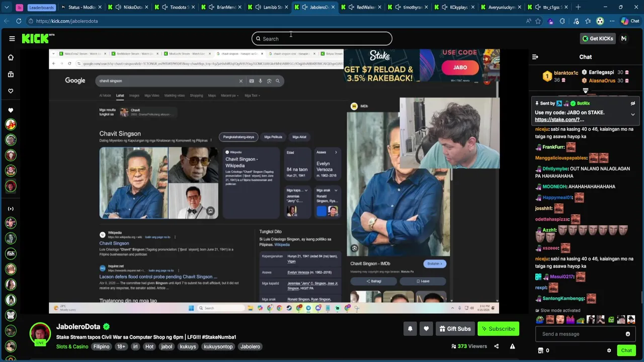Toggle audio on Lamibb tab
Viewport: 644px width, 362px height.
click(258, 7)
